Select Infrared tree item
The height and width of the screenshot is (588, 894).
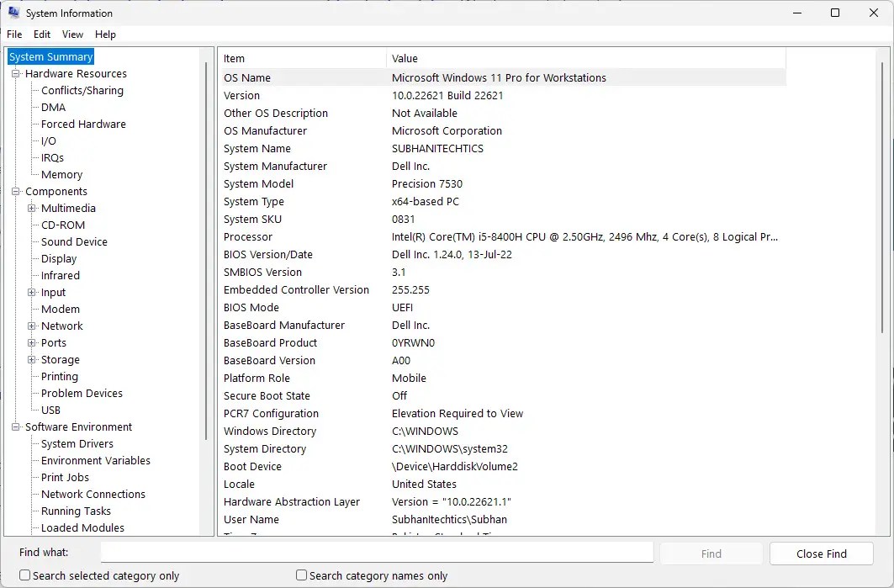(61, 275)
